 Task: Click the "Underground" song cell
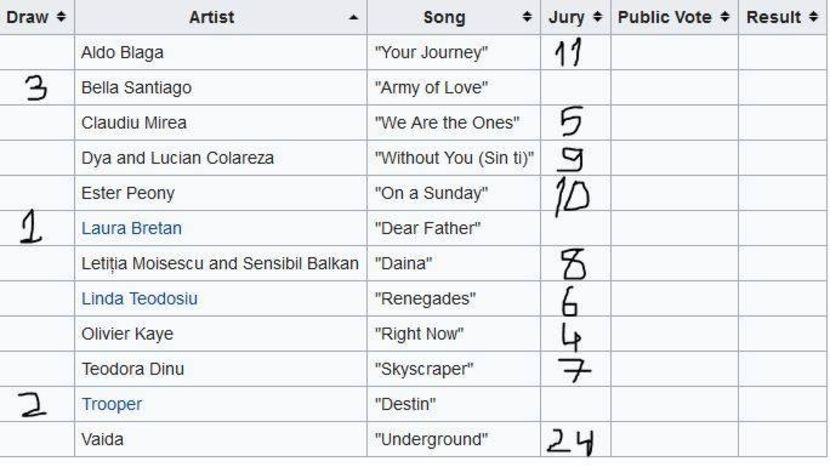click(x=431, y=439)
